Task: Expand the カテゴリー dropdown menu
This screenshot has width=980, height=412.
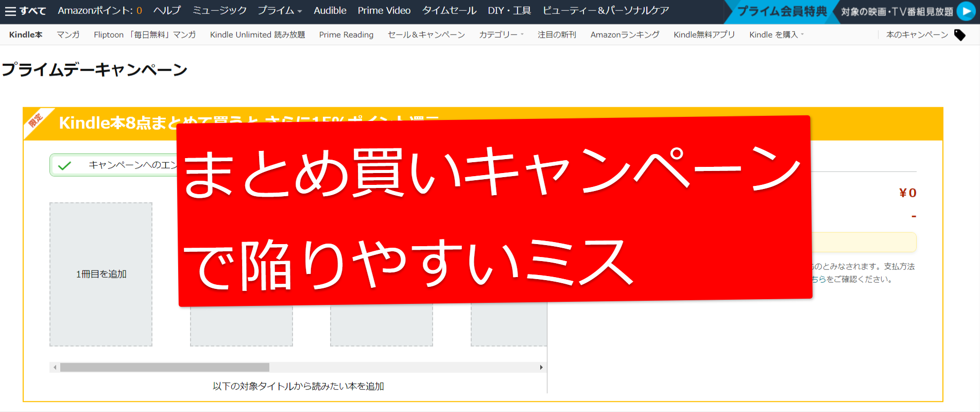Action: [x=501, y=35]
